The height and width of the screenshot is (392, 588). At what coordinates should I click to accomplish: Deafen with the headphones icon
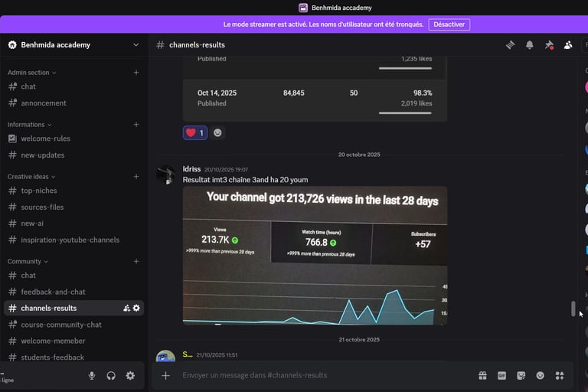coord(111,375)
